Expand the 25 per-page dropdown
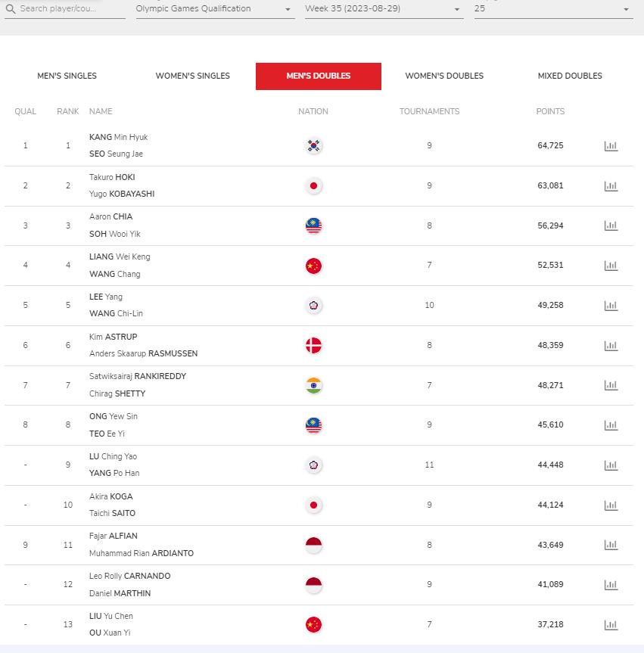Image resolution: width=644 pixels, height=653 pixels. pyautogui.click(x=554, y=9)
